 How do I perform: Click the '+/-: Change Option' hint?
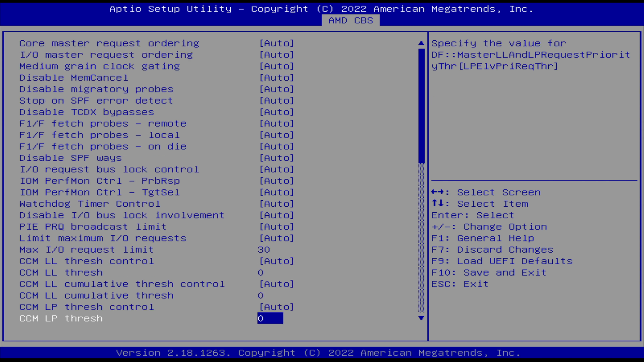[489, 227]
